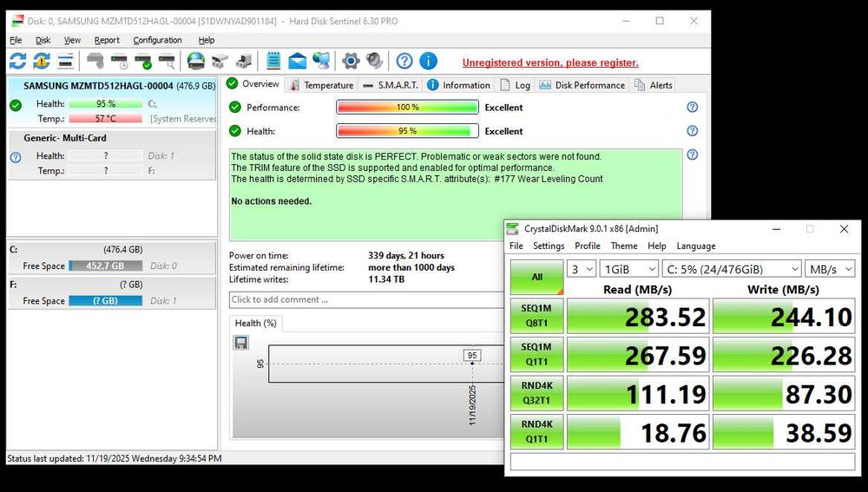Run the RND4K Q32T1 test button
Image resolution: width=868 pixels, height=492 pixels.
coord(537,393)
